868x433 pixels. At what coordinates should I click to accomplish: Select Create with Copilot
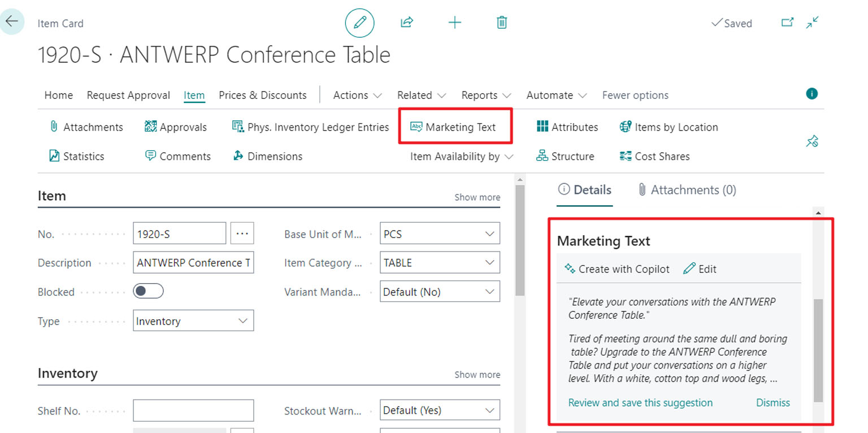coord(617,269)
